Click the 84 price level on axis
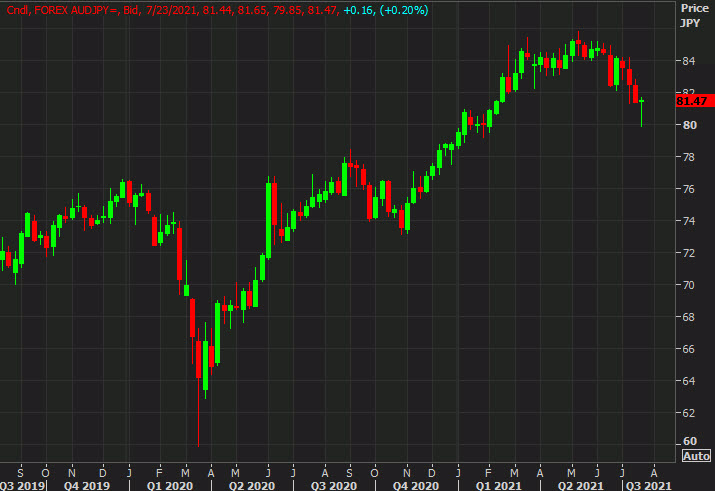Image resolution: width=715 pixels, height=491 pixels. (x=688, y=61)
